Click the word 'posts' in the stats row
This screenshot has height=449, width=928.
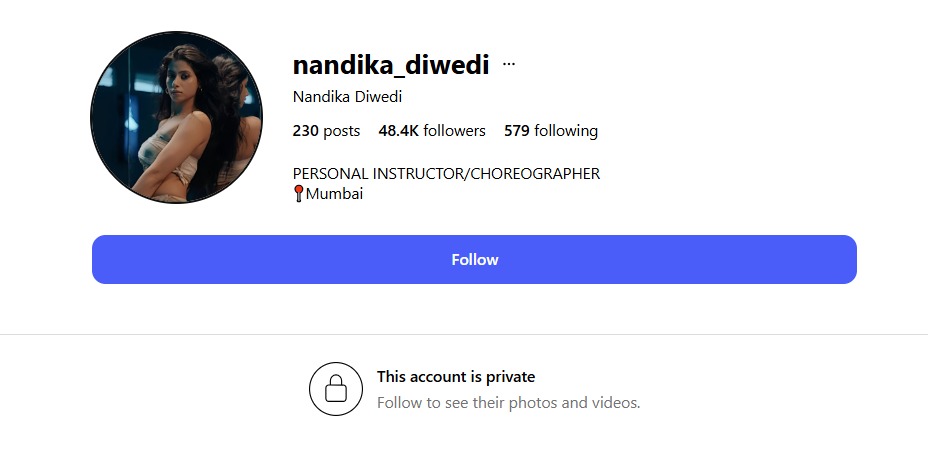point(341,131)
